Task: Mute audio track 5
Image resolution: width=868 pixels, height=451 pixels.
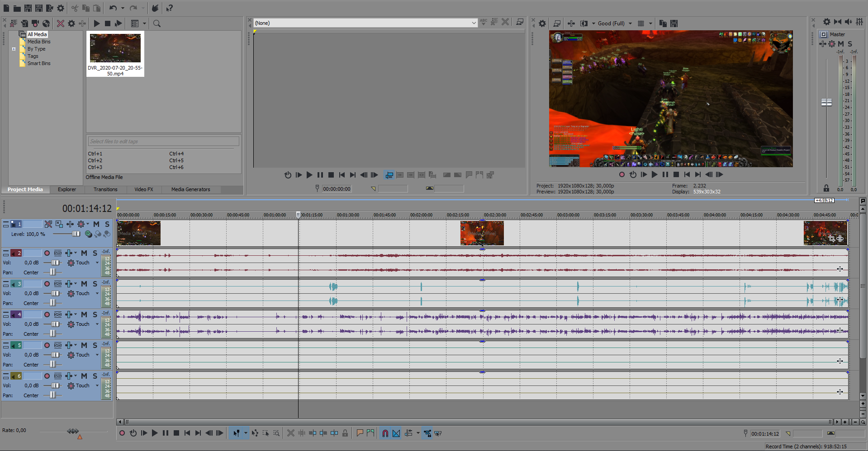Action: point(84,345)
